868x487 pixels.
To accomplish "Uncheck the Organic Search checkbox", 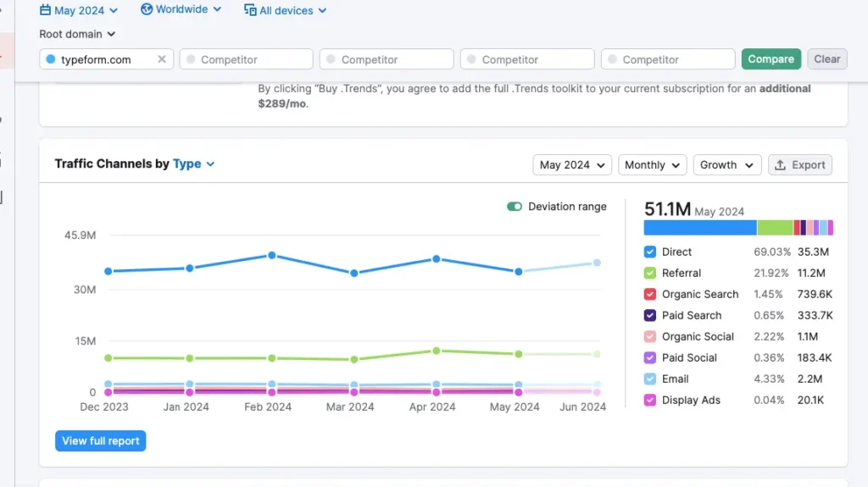I will point(650,295).
